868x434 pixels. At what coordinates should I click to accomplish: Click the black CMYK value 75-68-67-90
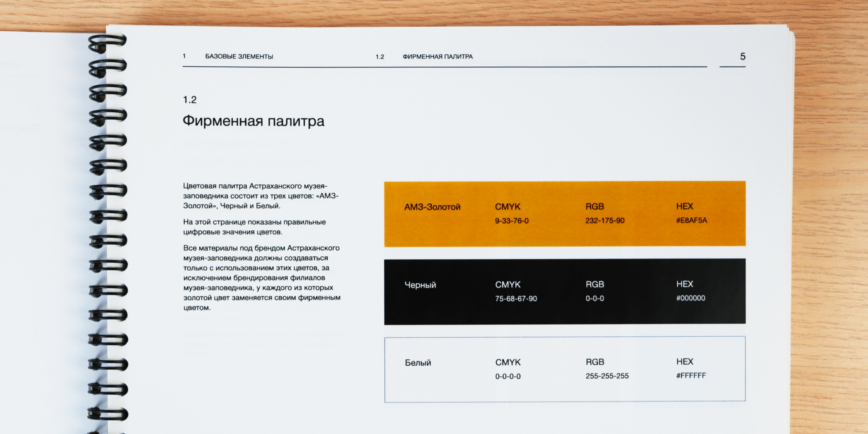coord(516,299)
